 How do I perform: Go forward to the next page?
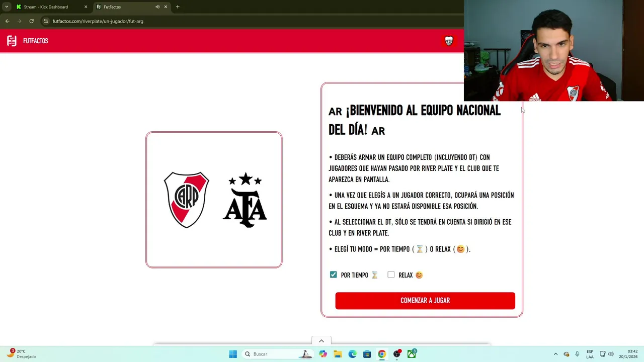(x=19, y=21)
